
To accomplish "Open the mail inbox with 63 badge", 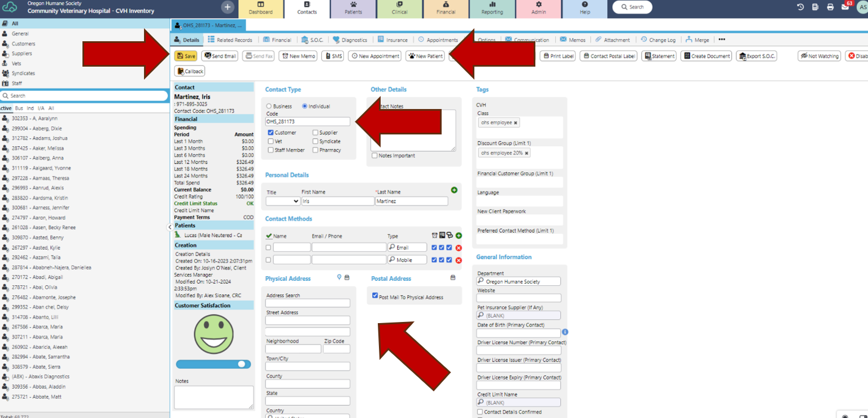I will (845, 7).
